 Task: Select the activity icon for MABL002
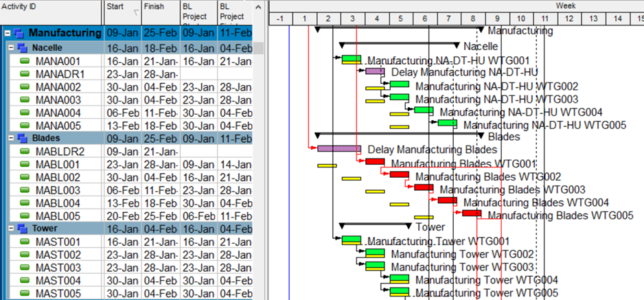tap(25, 177)
